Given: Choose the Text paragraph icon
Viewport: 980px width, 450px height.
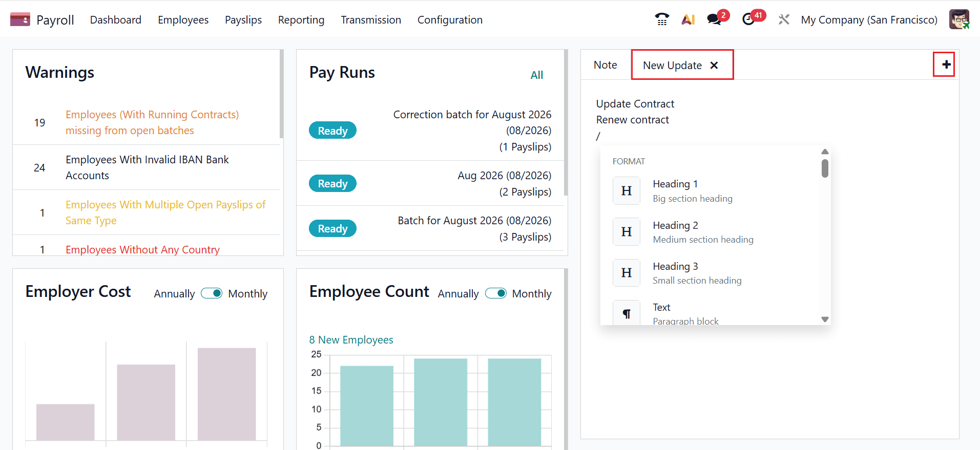Looking at the screenshot, I should pyautogui.click(x=627, y=313).
